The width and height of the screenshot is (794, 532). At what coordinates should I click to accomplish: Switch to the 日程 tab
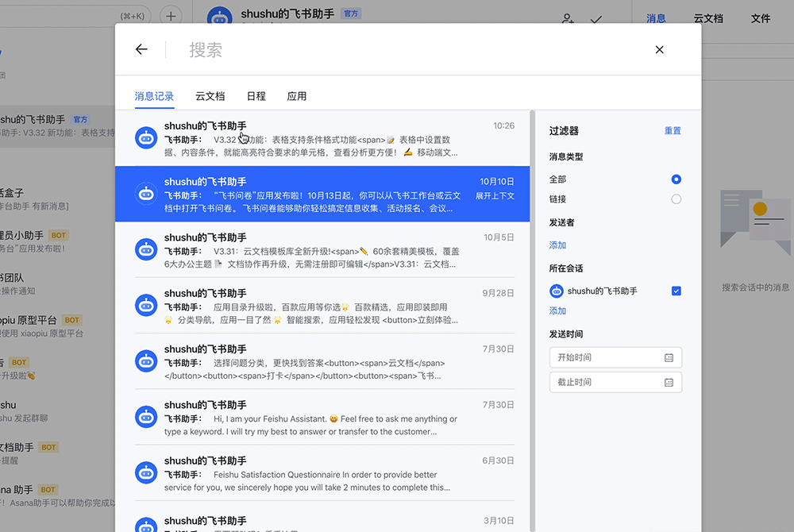pyautogui.click(x=256, y=96)
